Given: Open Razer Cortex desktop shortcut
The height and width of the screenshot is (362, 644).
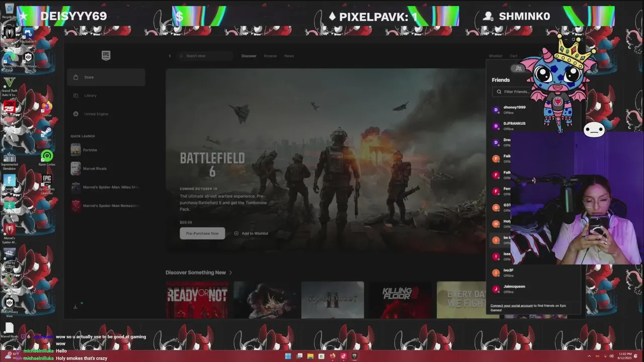Looking at the screenshot, I should point(47,158).
